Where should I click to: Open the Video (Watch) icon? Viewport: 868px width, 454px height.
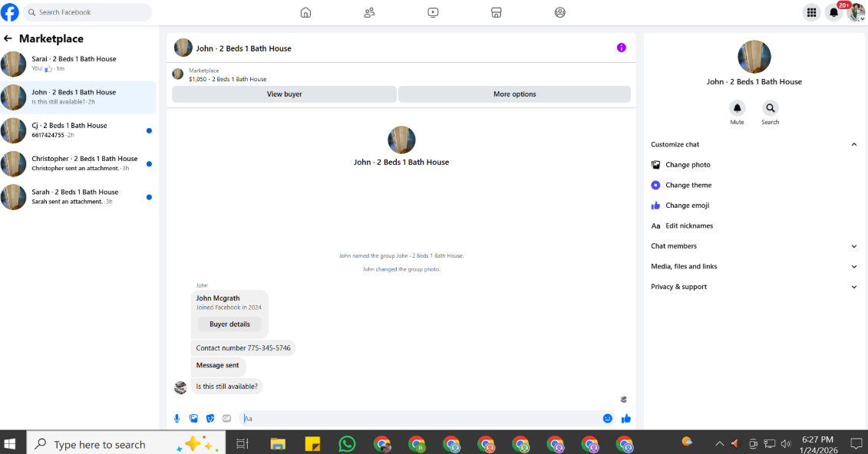click(433, 12)
